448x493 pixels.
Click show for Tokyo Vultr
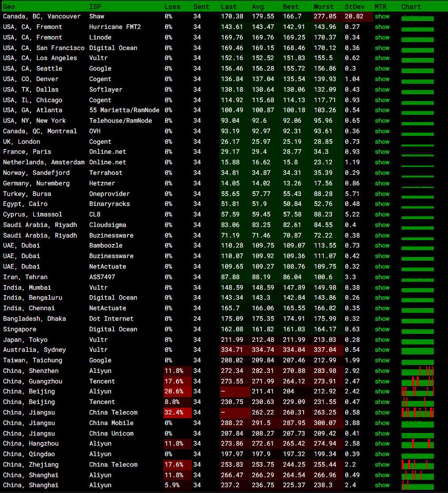382,340
